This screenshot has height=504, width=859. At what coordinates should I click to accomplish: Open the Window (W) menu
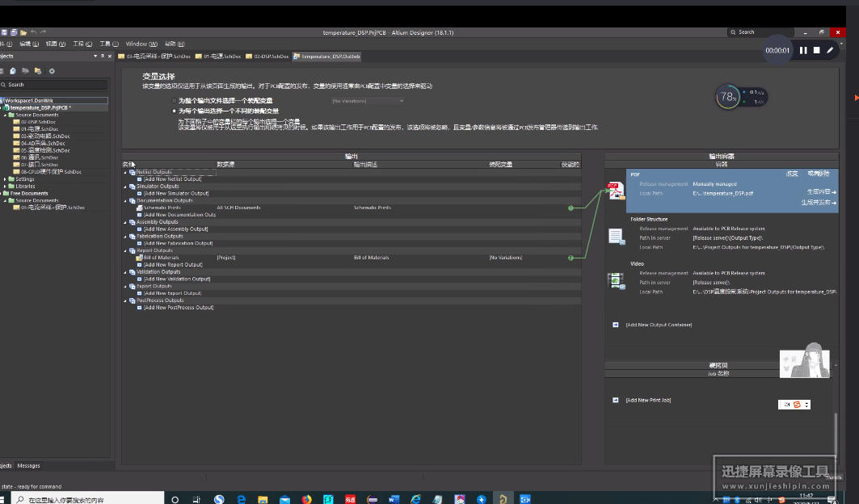(x=141, y=44)
